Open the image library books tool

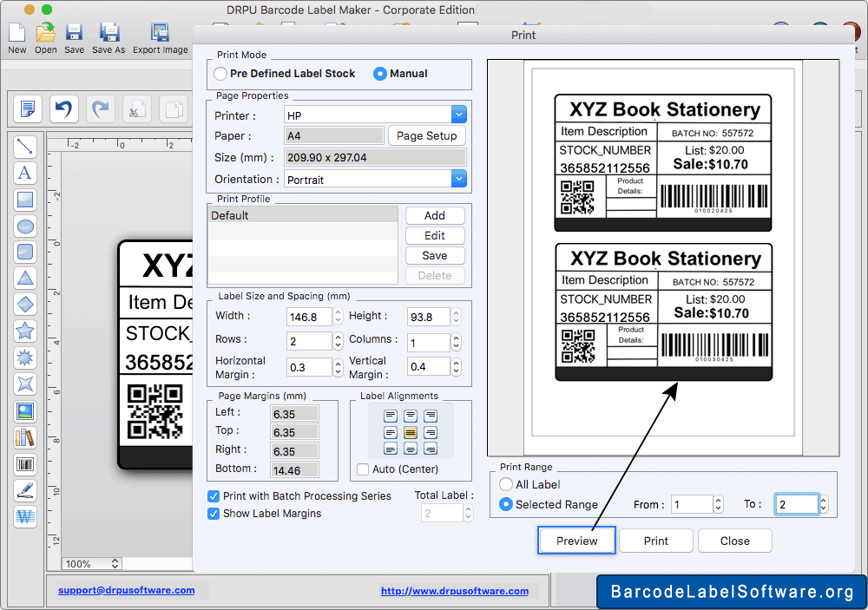click(25, 438)
